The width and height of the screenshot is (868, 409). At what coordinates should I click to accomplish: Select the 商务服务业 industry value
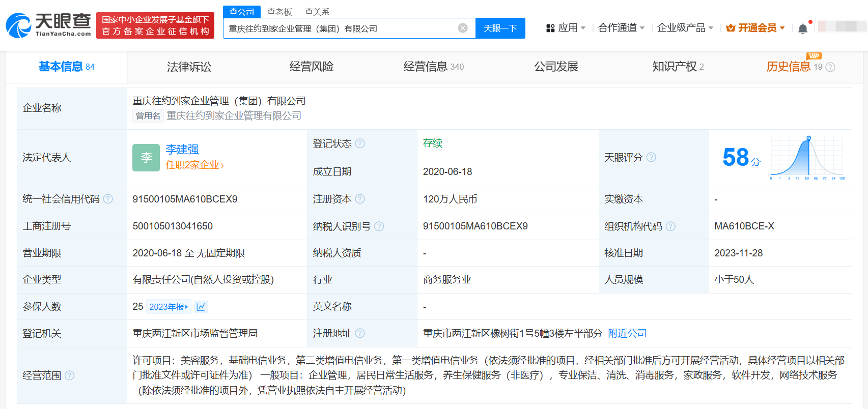(447, 280)
